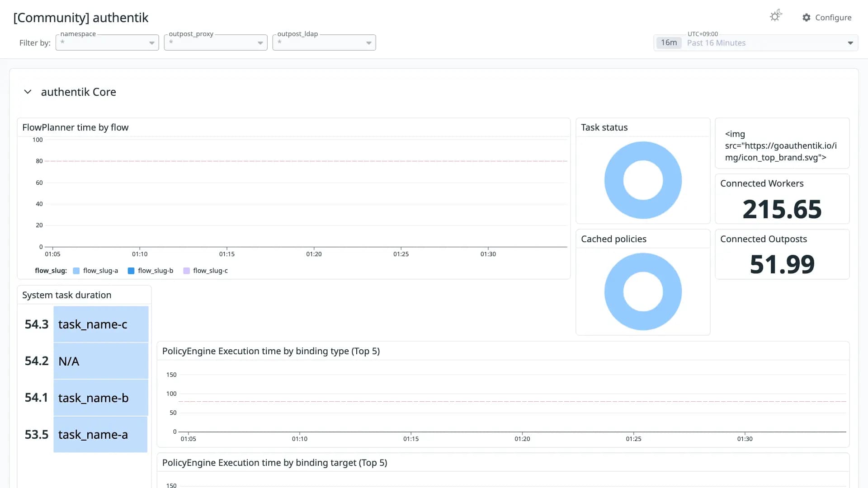Click the Task status widget title
Image resolution: width=868 pixels, height=488 pixels.
pyautogui.click(x=604, y=127)
